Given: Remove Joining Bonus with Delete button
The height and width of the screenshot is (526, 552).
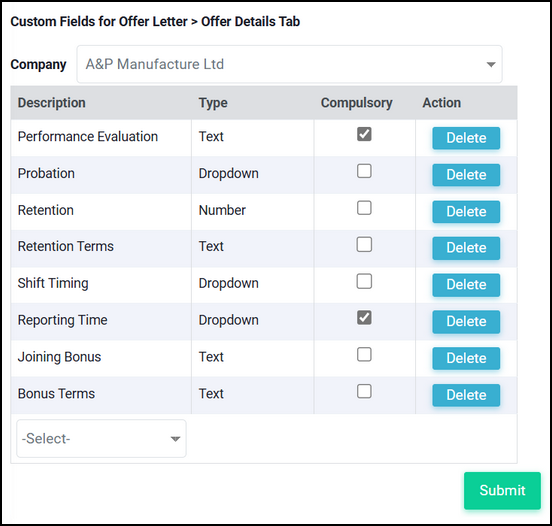Looking at the screenshot, I should [466, 358].
